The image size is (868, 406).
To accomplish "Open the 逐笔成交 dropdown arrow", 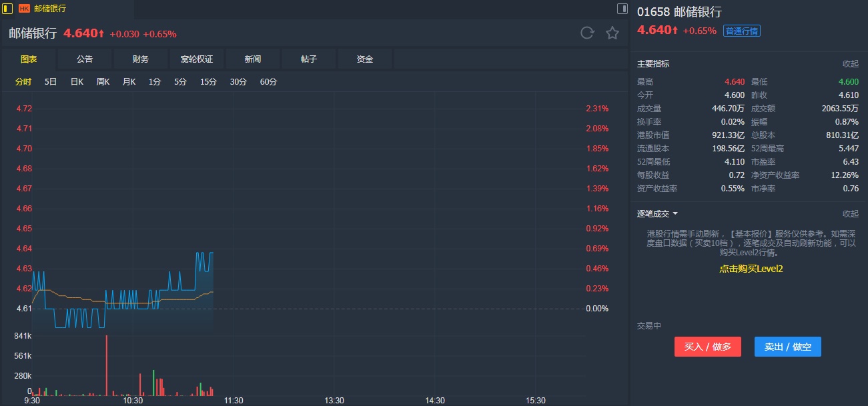I will point(675,214).
